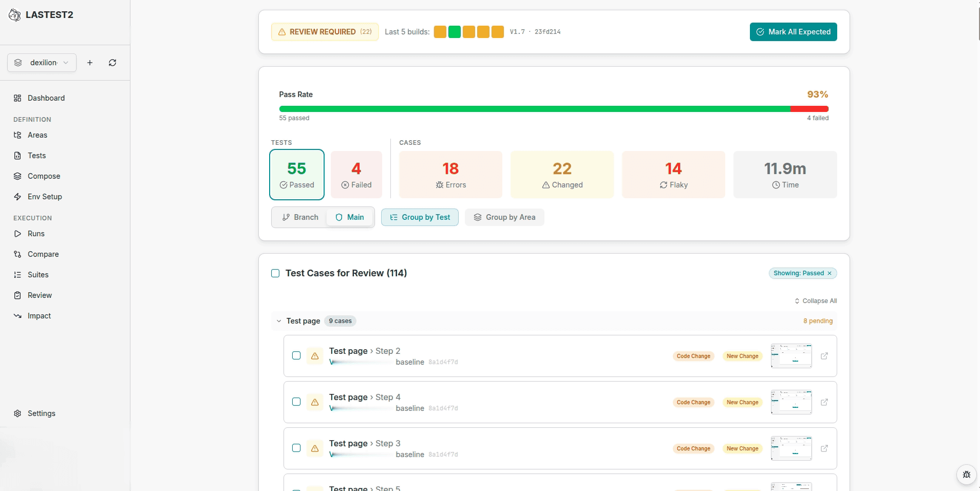
Task: Open Test page Step 2 screenshot thumbnail
Action: 791,356
